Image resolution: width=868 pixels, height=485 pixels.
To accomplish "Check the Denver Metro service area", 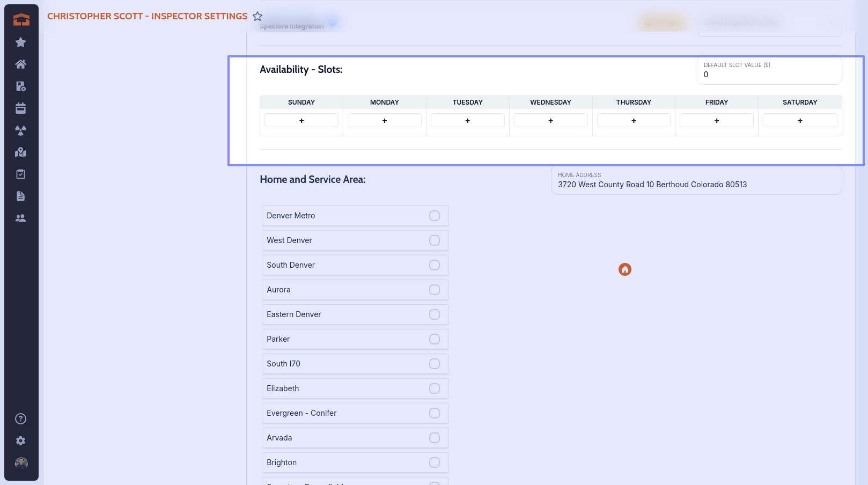I will click(435, 216).
